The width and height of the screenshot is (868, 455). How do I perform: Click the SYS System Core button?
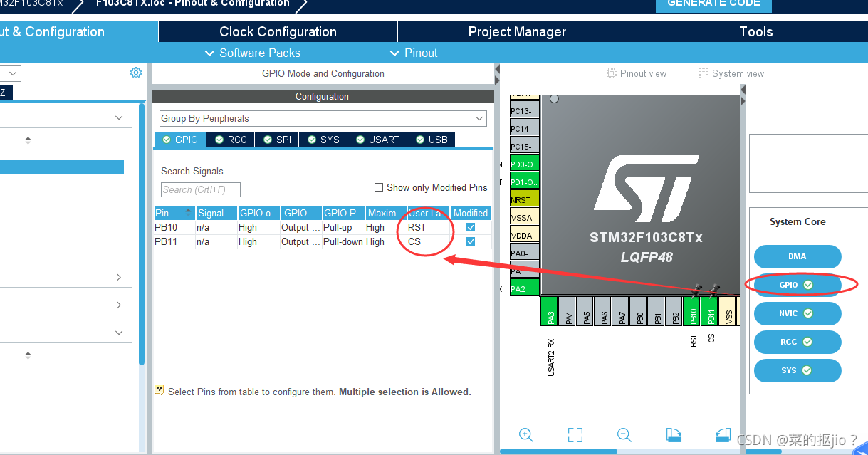798,370
